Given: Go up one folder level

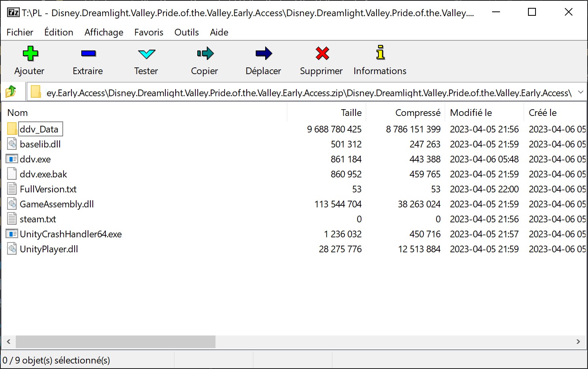Looking at the screenshot, I should [x=11, y=92].
